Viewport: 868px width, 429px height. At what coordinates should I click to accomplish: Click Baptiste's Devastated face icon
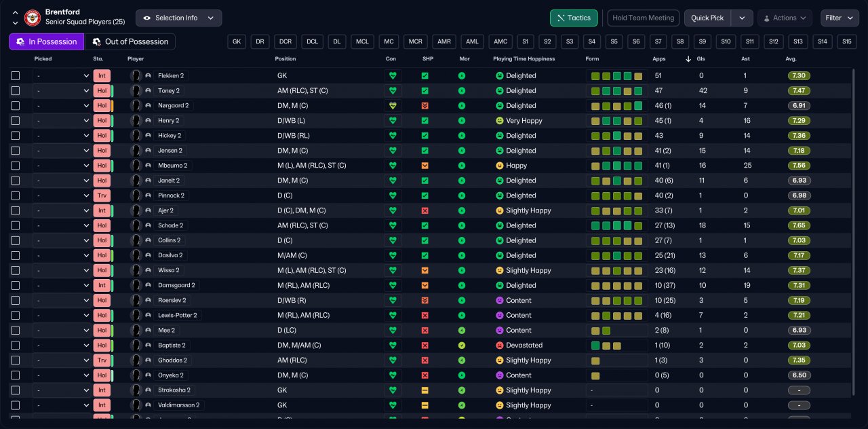[x=500, y=346]
